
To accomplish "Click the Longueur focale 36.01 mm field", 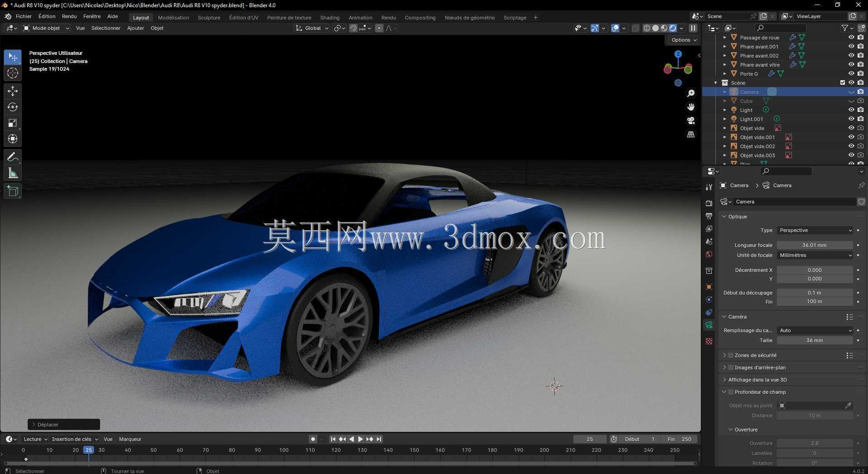I will (815, 245).
